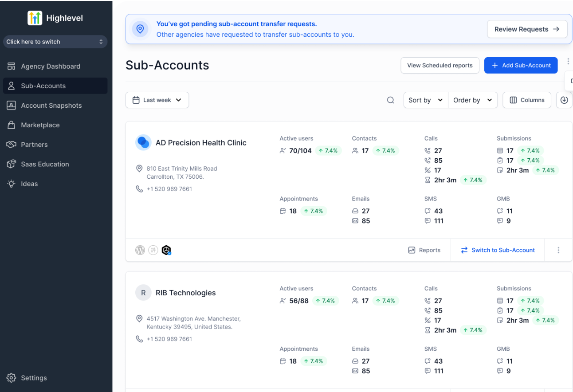Click Switch to Sub-Account for AD Precision
Image resolution: width=573 pixels, height=392 pixels.
498,250
